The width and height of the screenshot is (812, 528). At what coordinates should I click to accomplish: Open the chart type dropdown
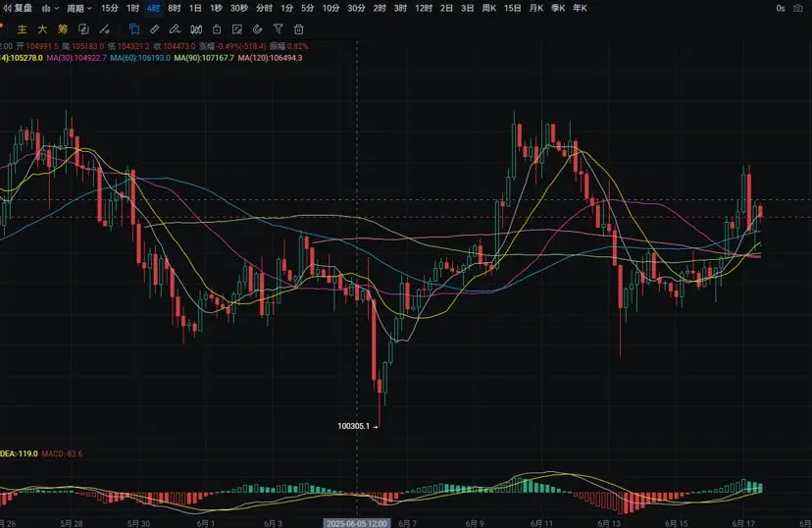[50, 8]
